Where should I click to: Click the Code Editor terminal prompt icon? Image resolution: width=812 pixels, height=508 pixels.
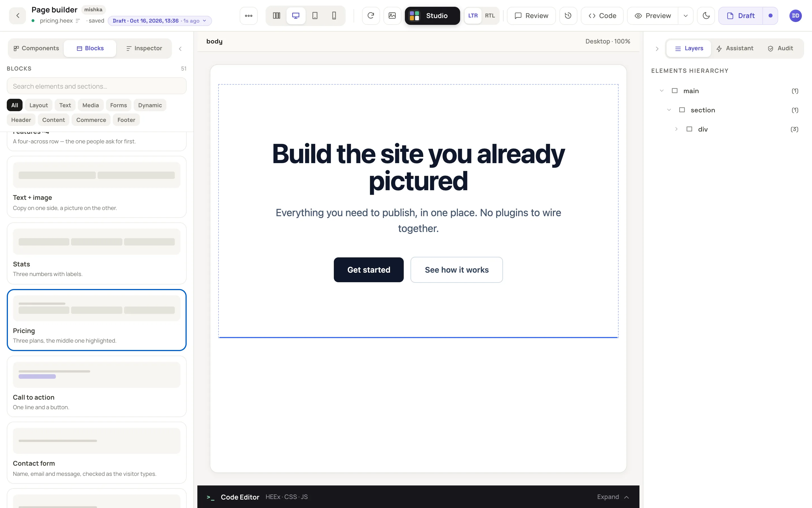coord(210,497)
